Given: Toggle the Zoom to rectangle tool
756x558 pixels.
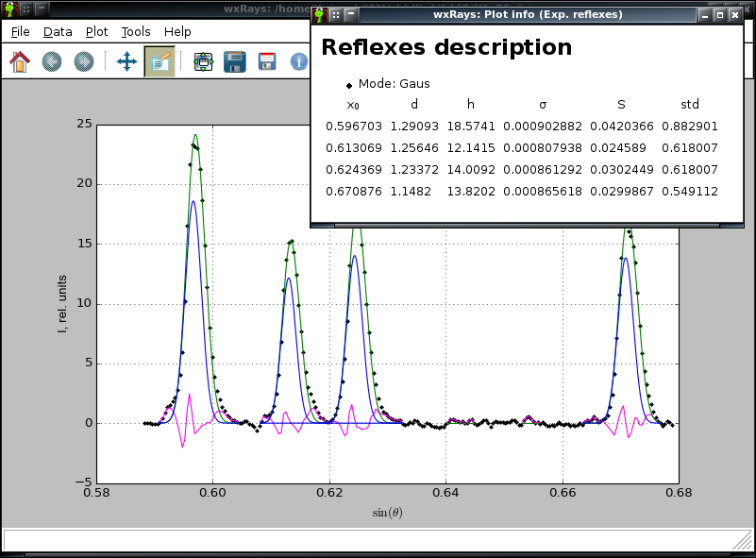Looking at the screenshot, I should 159,62.
